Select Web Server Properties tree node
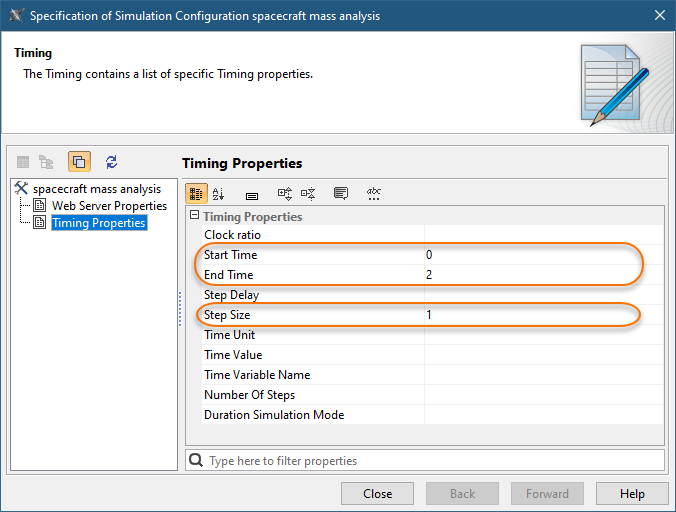 (109, 206)
